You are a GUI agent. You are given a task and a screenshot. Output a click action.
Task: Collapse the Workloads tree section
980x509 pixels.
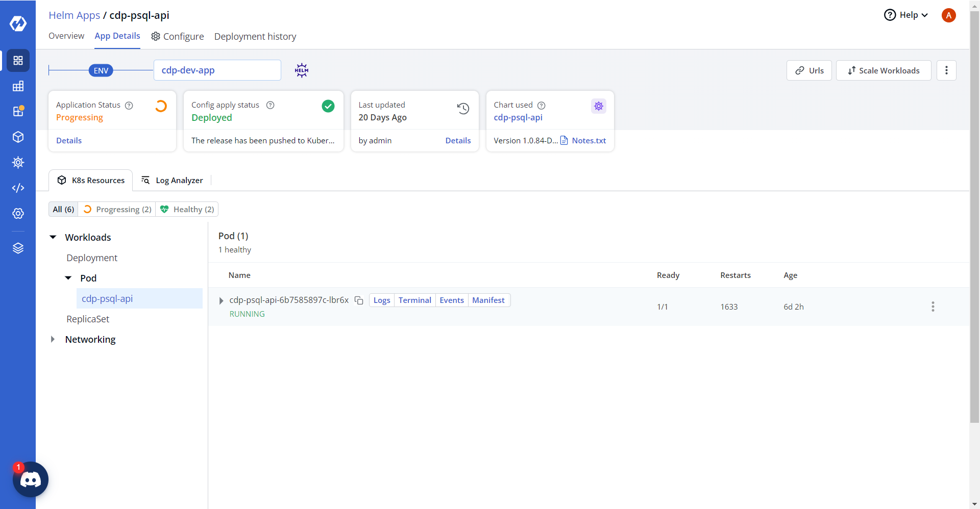[x=53, y=237]
